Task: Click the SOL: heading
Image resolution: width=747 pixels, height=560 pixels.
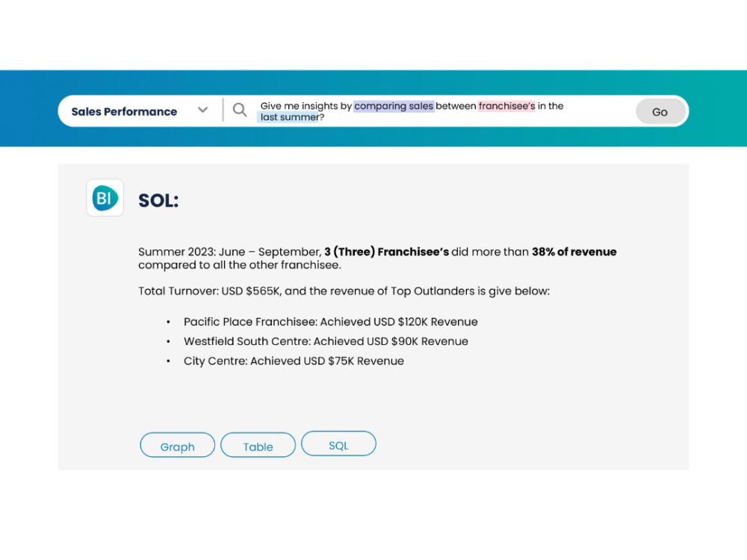Action: [158, 200]
